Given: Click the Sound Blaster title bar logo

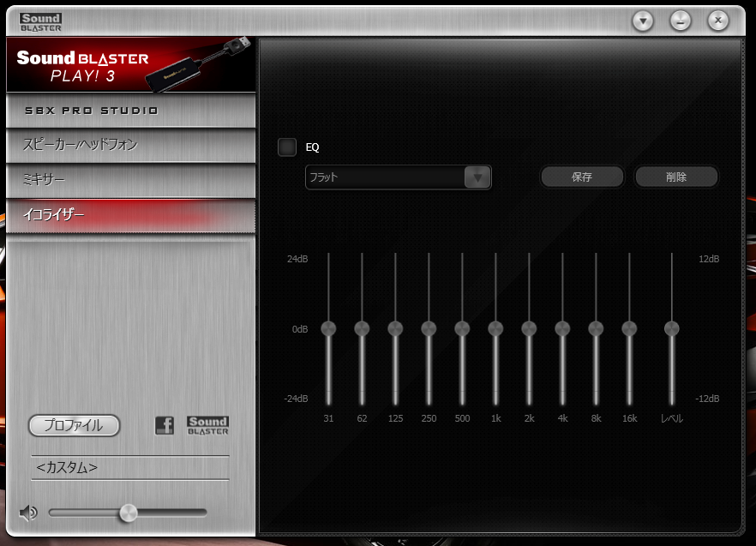Looking at the screenshot, I should click(41, 22).
